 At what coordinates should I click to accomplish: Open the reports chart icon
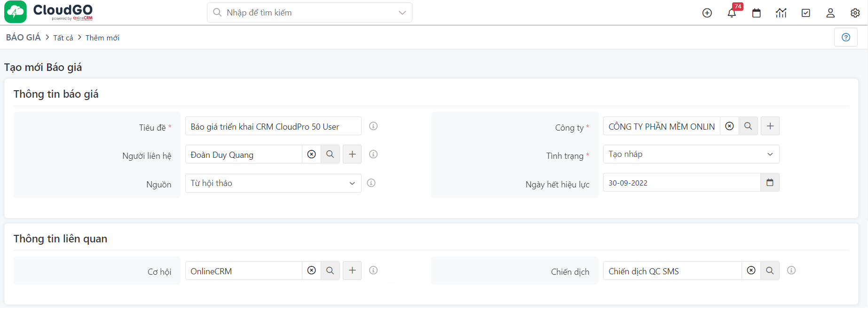coord(781,13)
